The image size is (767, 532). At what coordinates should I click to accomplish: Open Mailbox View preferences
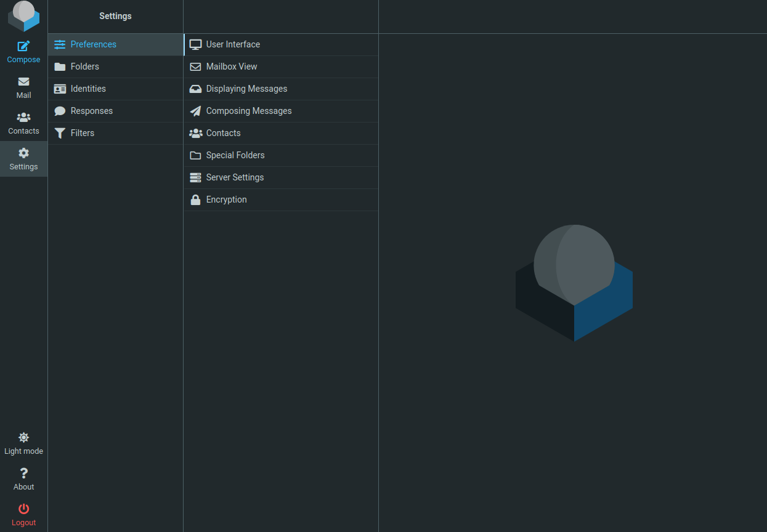pos(232,66)
